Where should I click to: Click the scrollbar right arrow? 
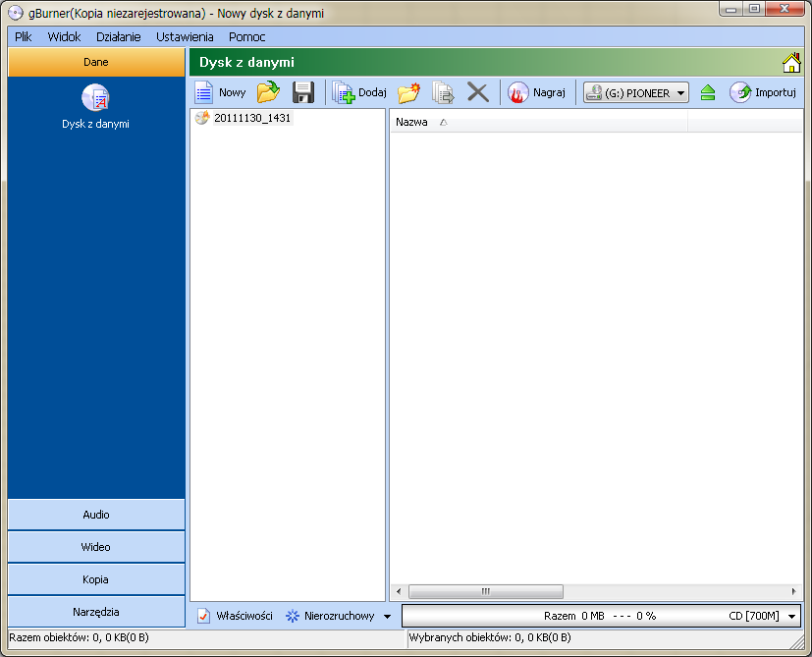794,591
